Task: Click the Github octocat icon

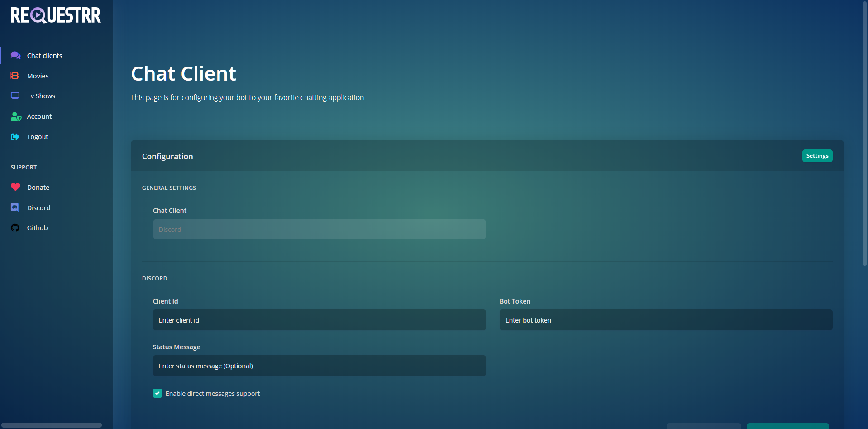Action: 15,228
